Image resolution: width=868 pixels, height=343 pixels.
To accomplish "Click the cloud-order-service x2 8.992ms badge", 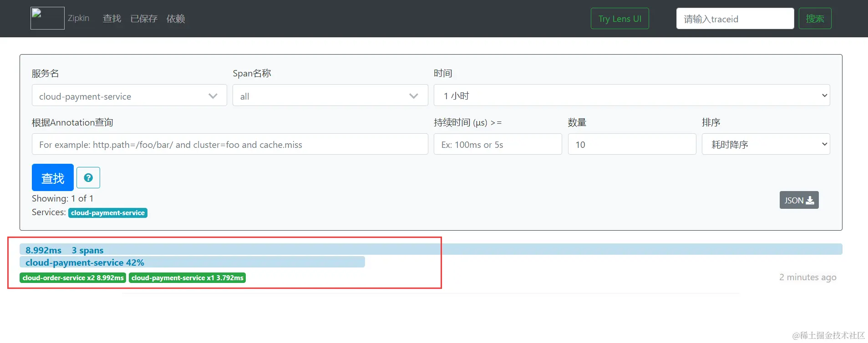I will pyautogui.click(x=73, y=278).
